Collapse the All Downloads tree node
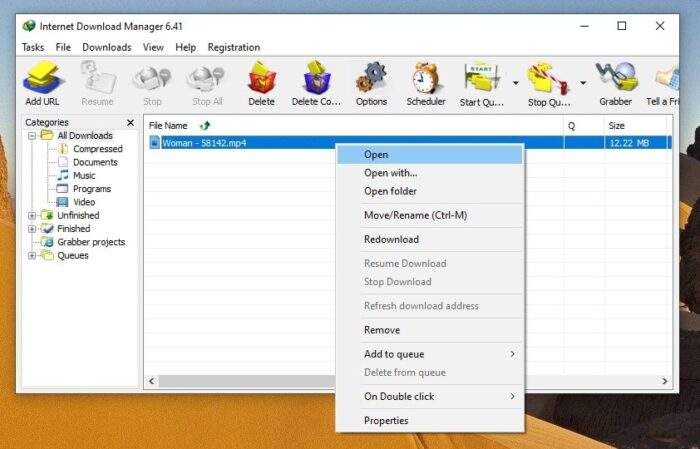 [32, 136]
